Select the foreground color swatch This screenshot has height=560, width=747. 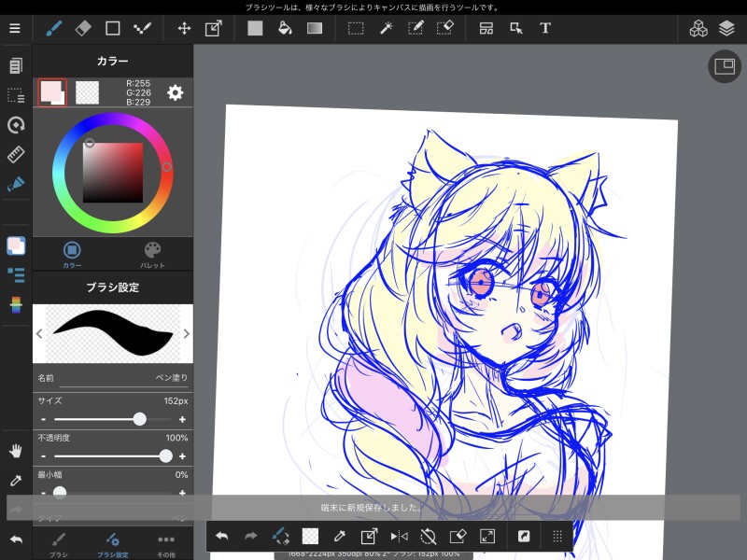tap(52, 92)
